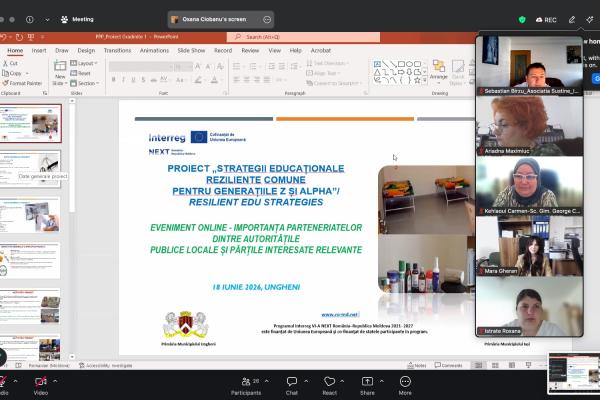Click the green encryption shield icon
Image resolution: width=600 pixels, height=400 pixels.
pyautogui.click(x=522, y=20)
